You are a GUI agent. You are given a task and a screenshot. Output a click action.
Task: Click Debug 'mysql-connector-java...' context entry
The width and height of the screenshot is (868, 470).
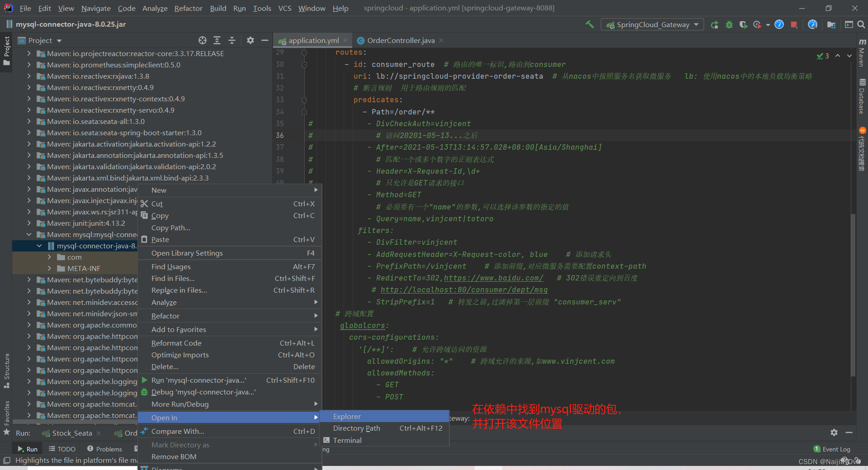click(x=230, y=392)
